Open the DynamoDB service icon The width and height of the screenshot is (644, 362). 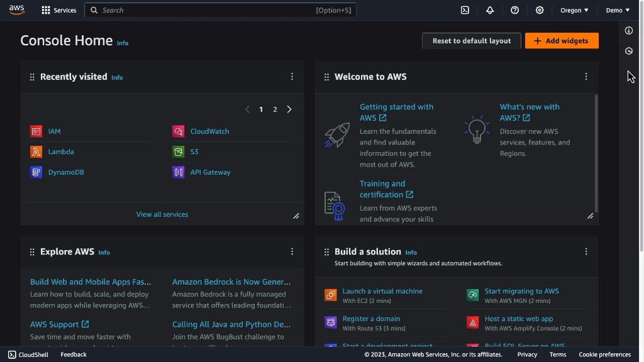(36, 172)
